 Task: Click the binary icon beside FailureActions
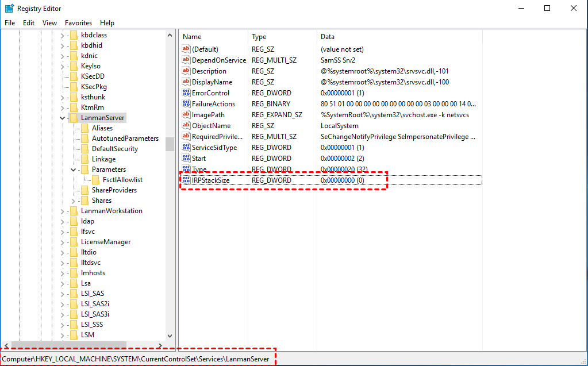pyautogui.click(x=186, y=103)
